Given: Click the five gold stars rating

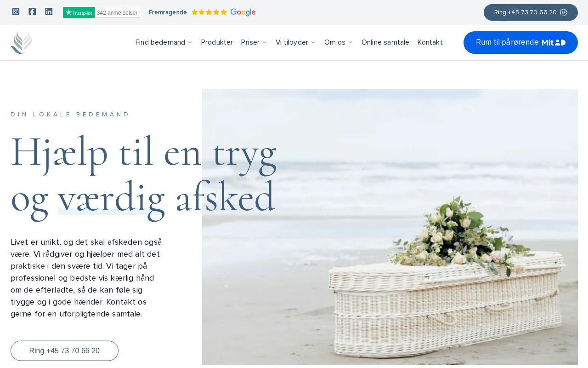Looking at the screenshot, I should click(x=209, y=12).
